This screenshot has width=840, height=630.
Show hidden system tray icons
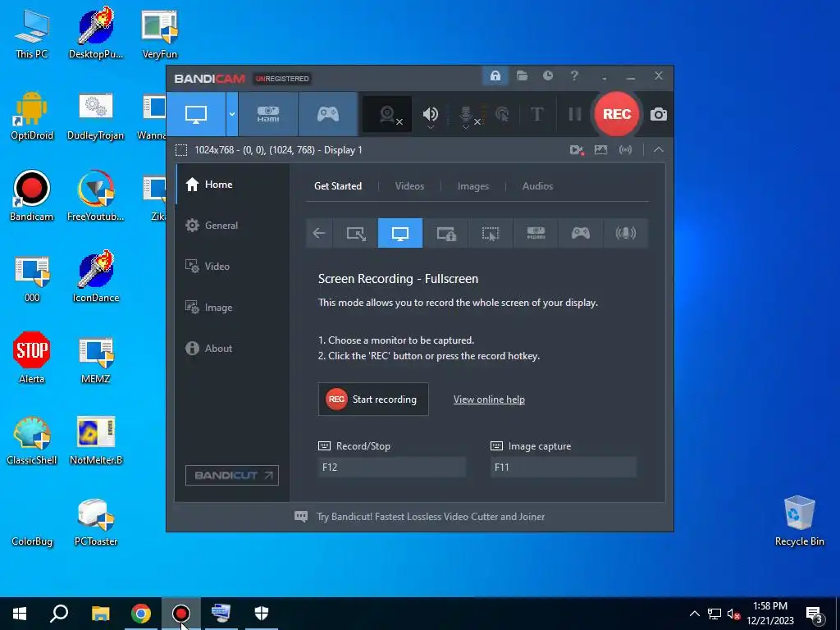[x=694, y=614]
